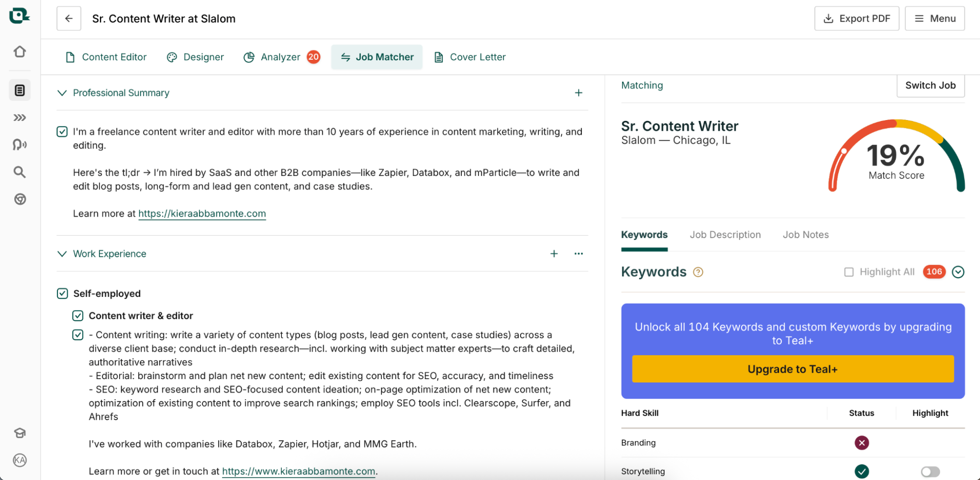Open the triple-chevron job tracker icon
Viewport: 980px width, 480px height.
click(x=20, y=118)
